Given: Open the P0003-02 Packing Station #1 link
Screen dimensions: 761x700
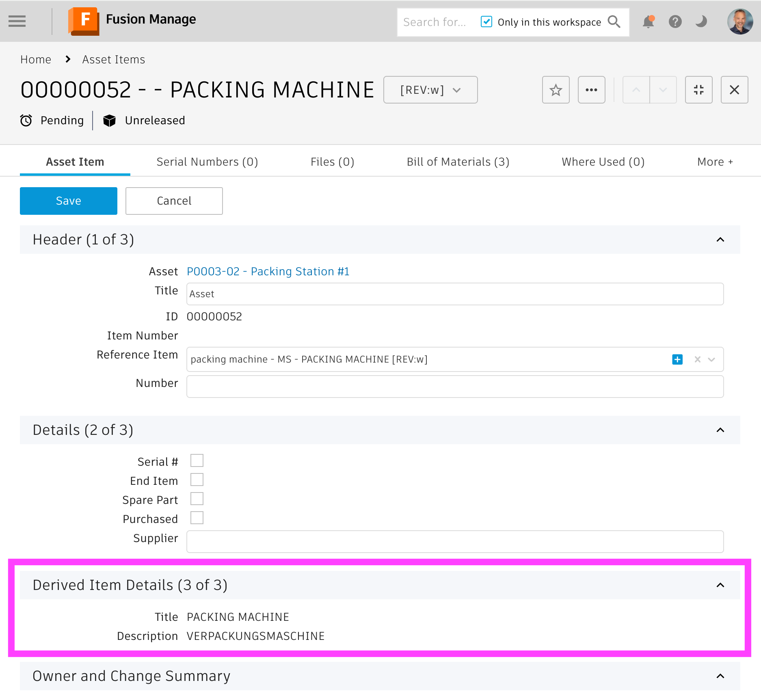Looking at the screenshot, I should click(268, 271).
